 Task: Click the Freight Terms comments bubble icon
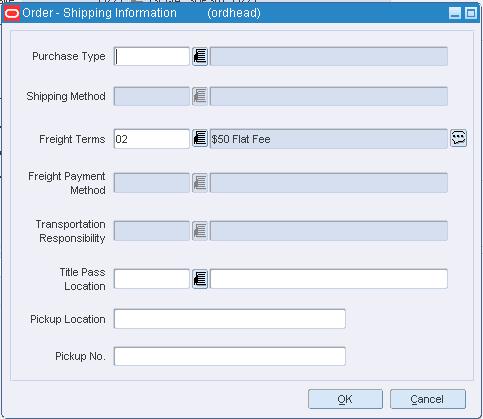(x=459, y=138)
